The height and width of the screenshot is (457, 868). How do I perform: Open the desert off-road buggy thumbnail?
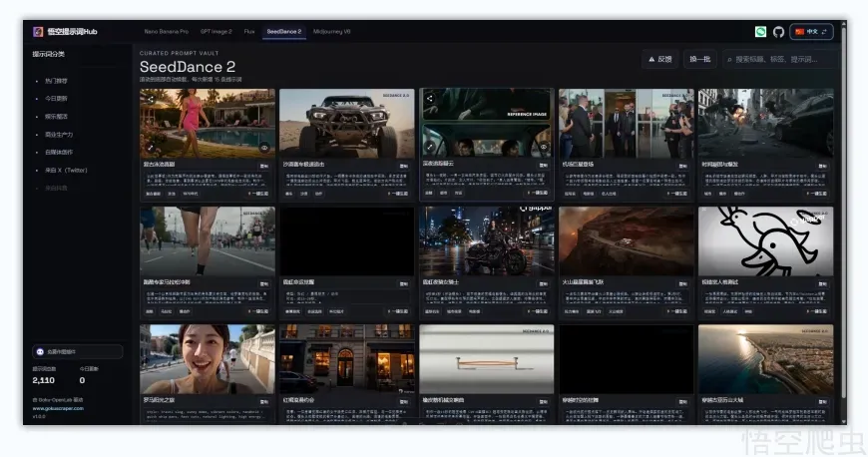347,123
